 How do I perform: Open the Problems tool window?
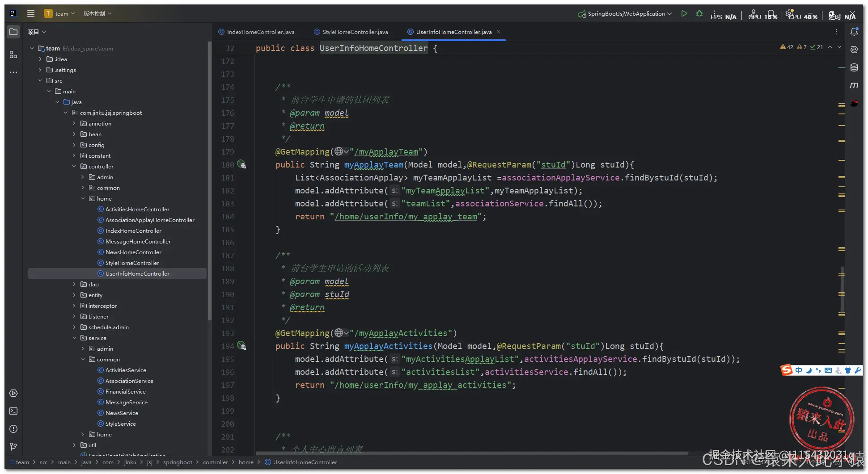[13, 429]
